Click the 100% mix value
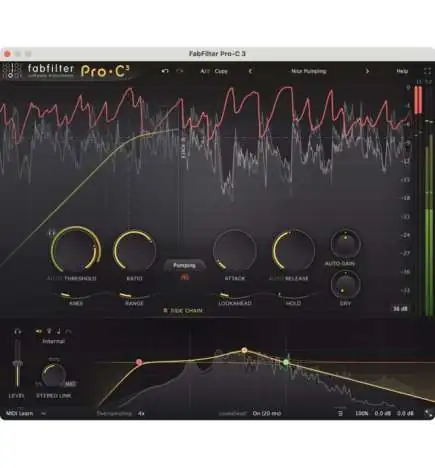 [362, 413]
